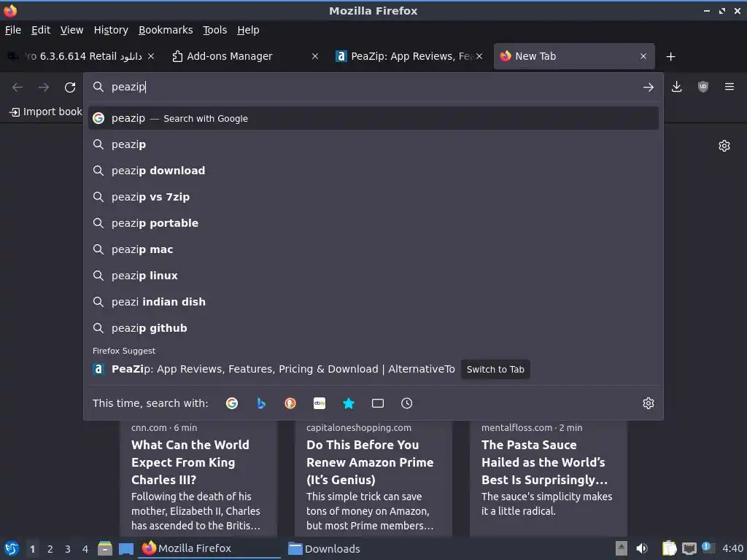Open a new tab with the plus button
This screenshot has width=747, height=560.
click(x=671, y=57)
